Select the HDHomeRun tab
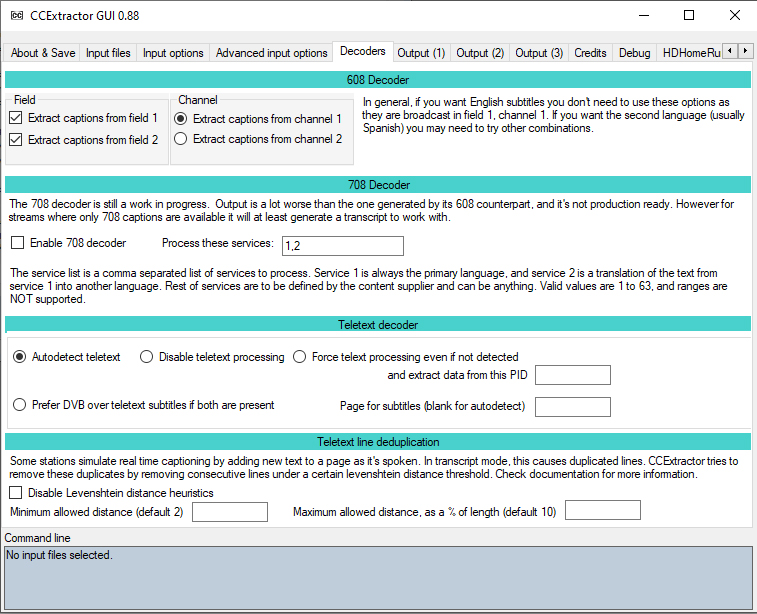The width and height of the screenshot is (757, 614). tap(690, 53)
